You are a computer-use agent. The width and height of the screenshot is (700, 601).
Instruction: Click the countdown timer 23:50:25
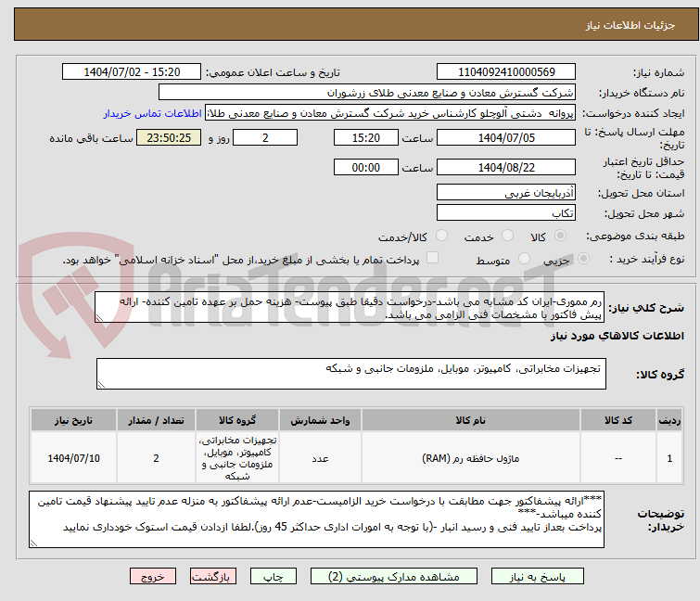pyautogui.click(x=169, y=137)
